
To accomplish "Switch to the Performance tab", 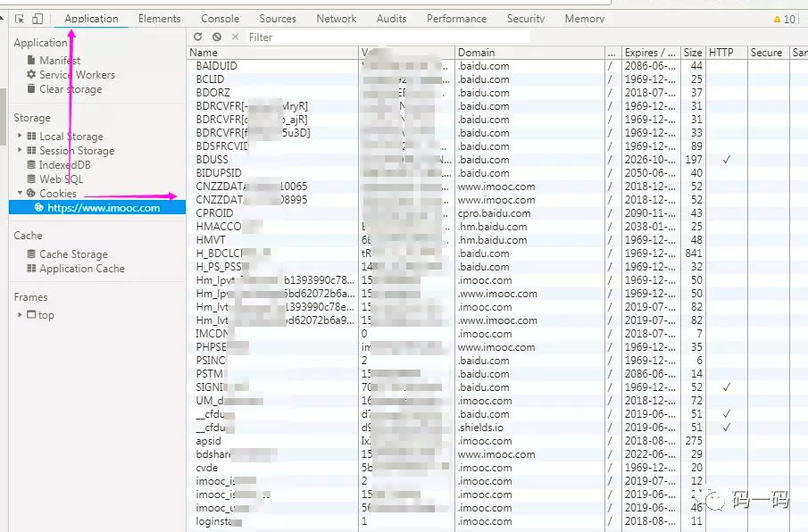I will [x=456, y=19].
